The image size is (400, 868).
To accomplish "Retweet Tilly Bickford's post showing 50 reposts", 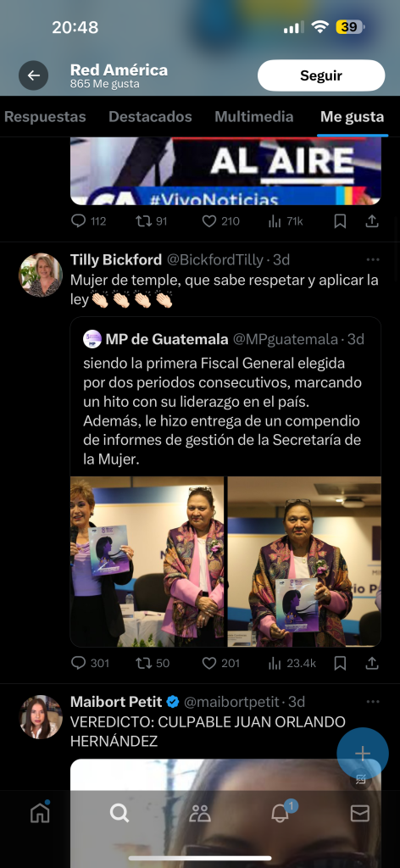I will pyautogui.click(x=153, y=663).
